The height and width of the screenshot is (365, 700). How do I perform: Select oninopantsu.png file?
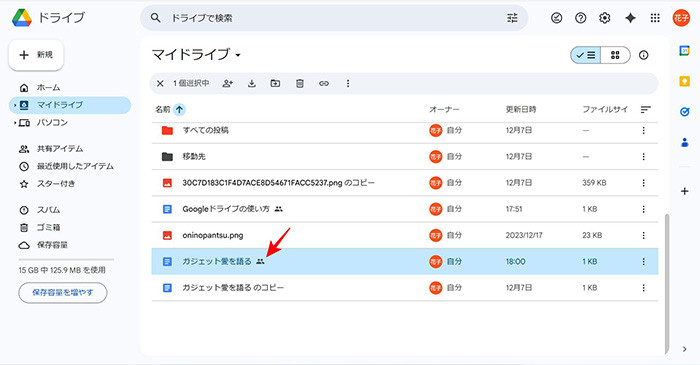click(x=405, y=235)
